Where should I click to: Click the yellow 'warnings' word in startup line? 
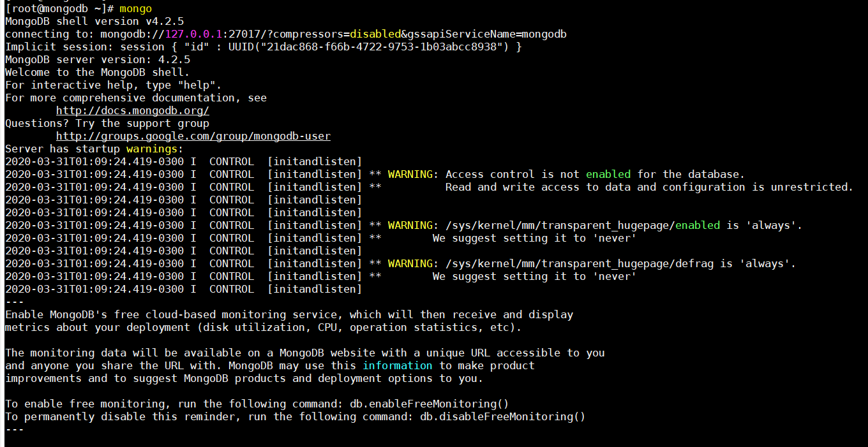[152, 149]
